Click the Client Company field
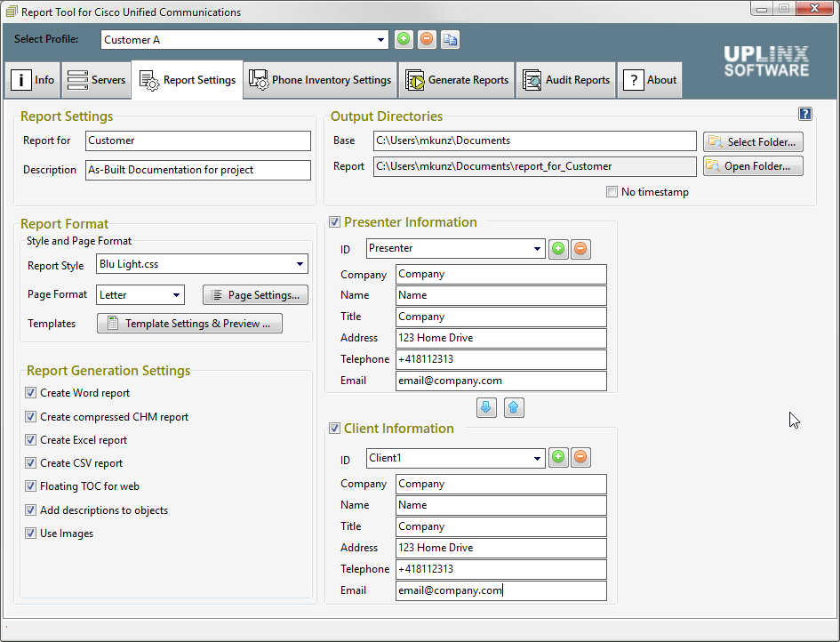The height and width of the screenshot is (642, 840). pos(501,484)
